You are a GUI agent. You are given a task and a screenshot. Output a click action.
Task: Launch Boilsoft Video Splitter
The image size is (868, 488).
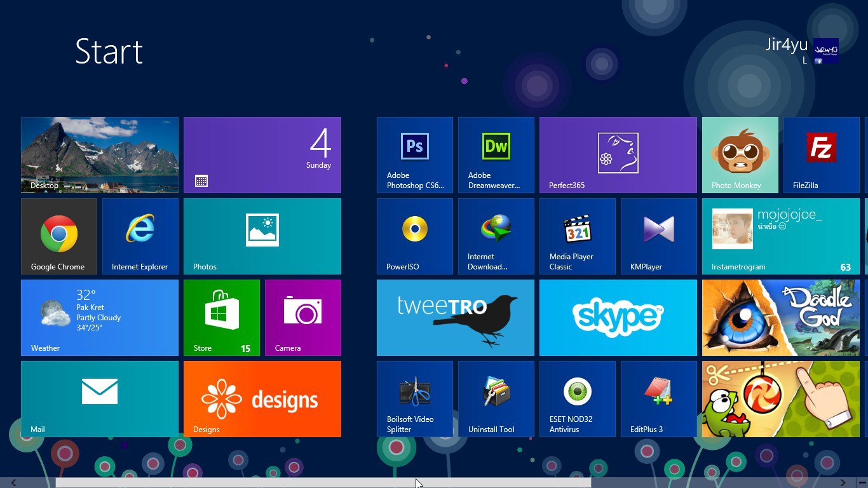(415, 399)
